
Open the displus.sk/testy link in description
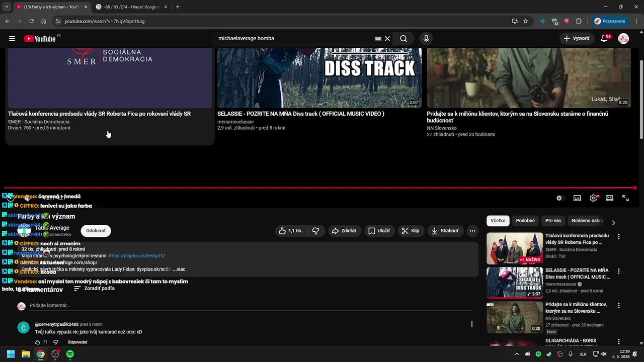click(137, 256)
